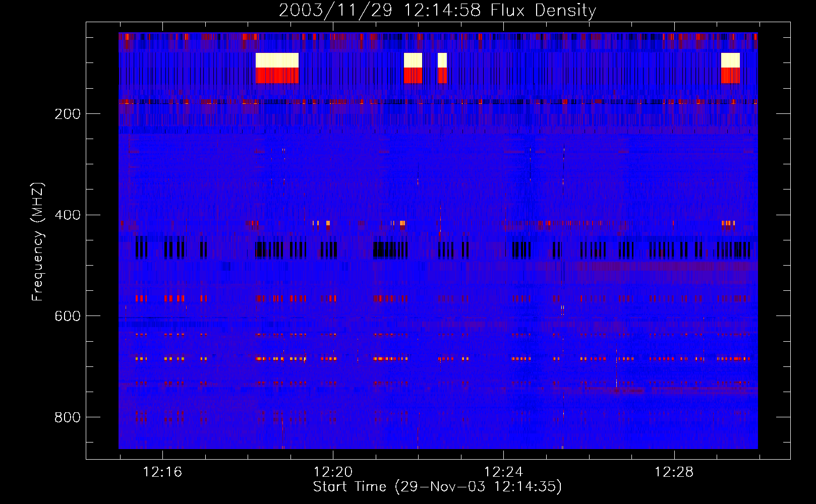Click the '12:20' time tick label
The width and height of the screenshot is (816, 504).
[333, 472]
